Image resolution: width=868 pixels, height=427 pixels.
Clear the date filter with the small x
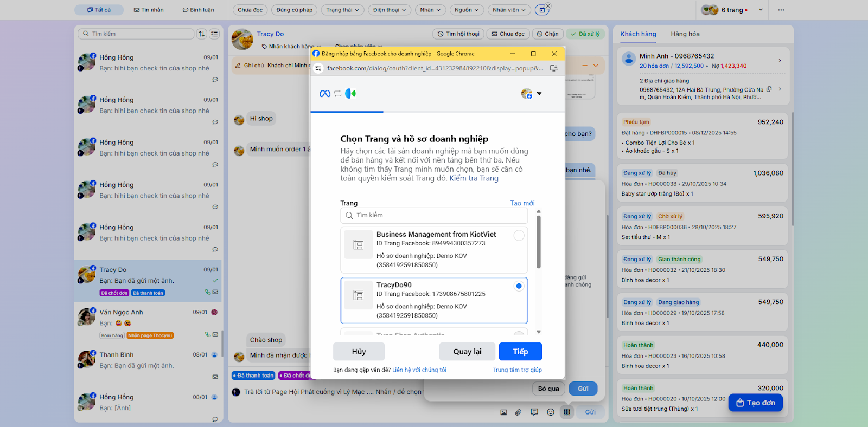click(548, 6)
